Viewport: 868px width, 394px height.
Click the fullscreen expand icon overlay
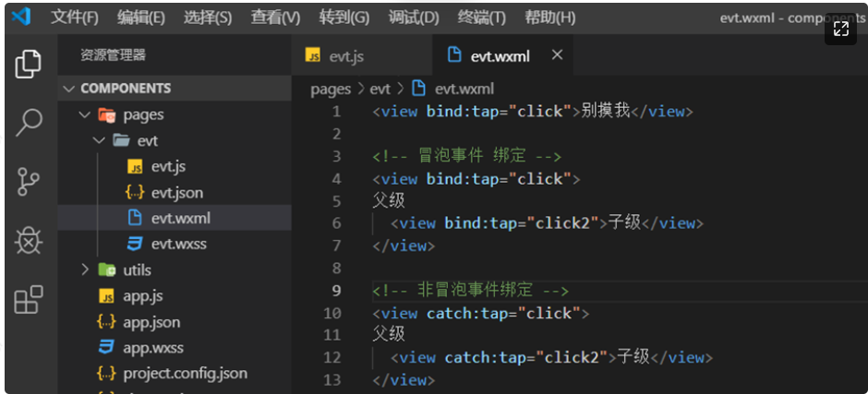[x=840, y=30]
